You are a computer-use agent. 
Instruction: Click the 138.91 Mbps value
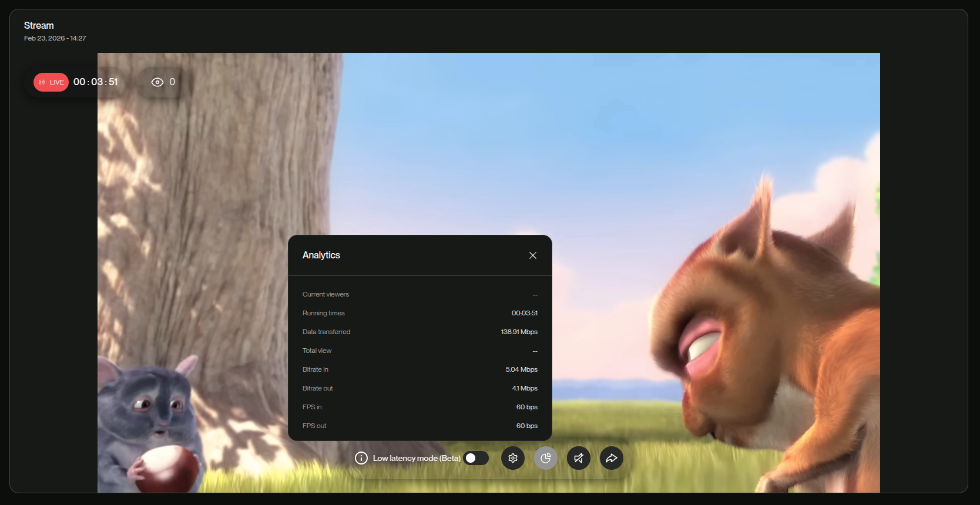(x=519, y=332)
